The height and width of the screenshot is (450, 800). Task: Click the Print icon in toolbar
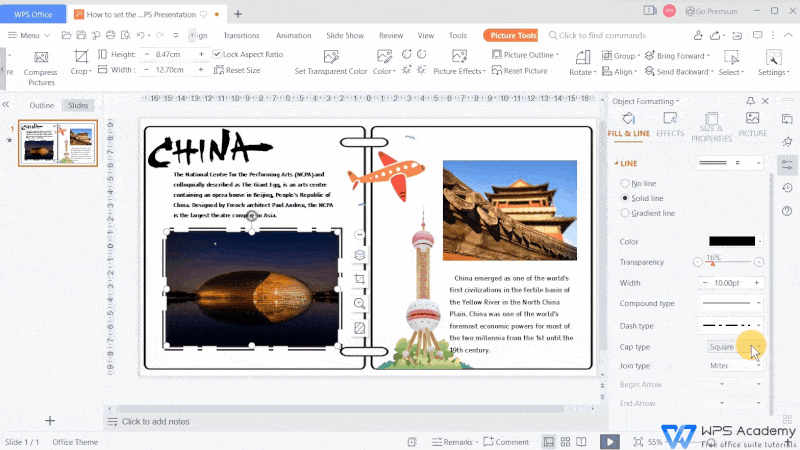coord(111,35)
